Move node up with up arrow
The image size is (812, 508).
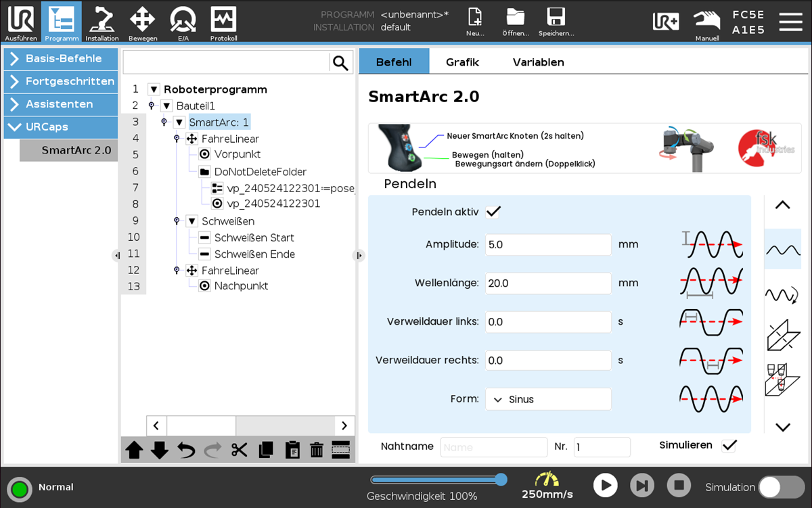134,450
